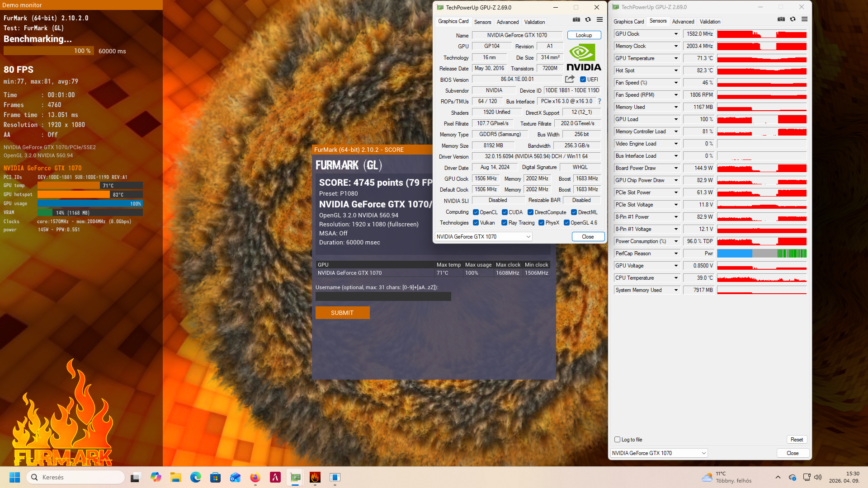
Task: Click the Lookup button
Action: point(584,35)
